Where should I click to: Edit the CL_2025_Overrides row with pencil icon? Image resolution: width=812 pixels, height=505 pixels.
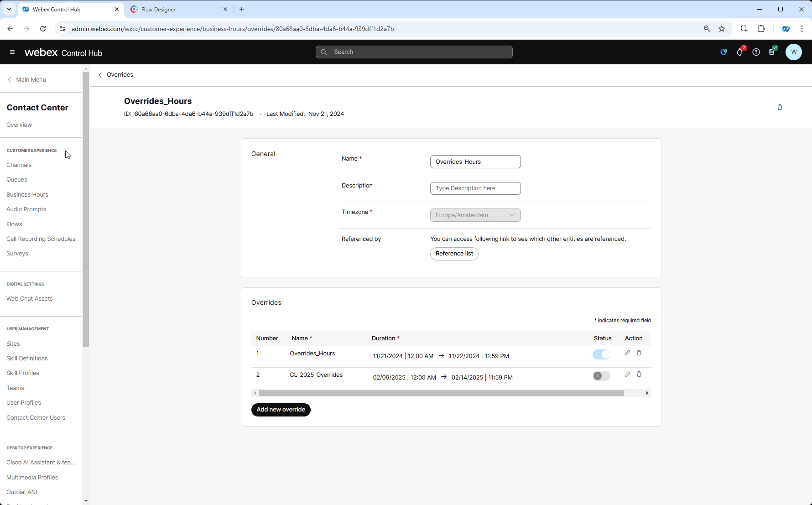coord(627,374)
